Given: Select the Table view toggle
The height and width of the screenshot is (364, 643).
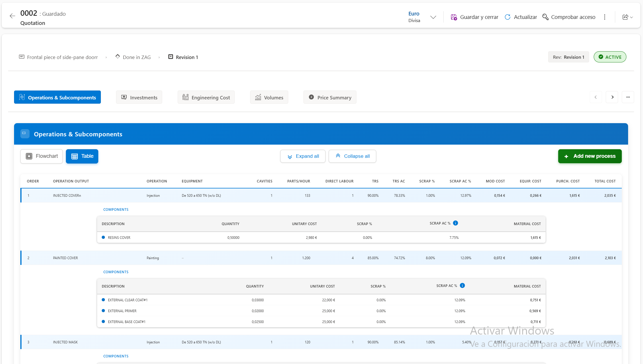Looking at the screenshot, I should pos(82,156).
